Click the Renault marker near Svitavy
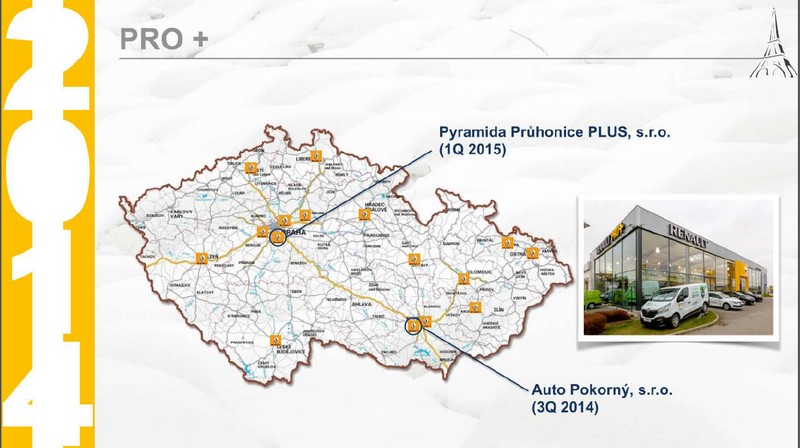This screenshot has height=448, width=800. (414, 259)
